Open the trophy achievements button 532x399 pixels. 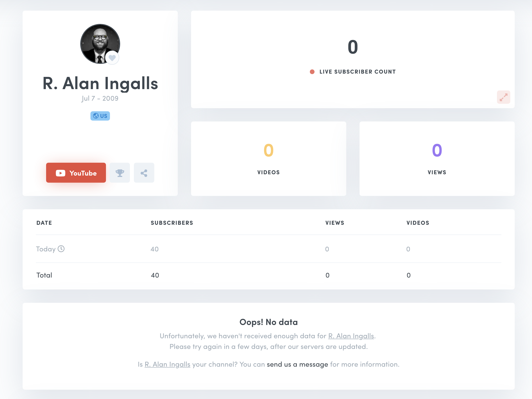pos(119,173)
